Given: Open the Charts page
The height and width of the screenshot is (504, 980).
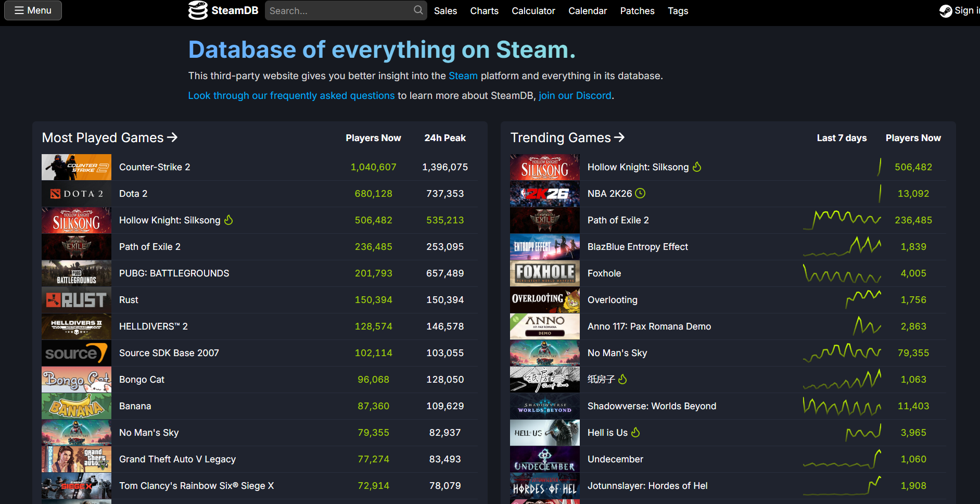Looking at the screenshot, I should pos(484,11).
